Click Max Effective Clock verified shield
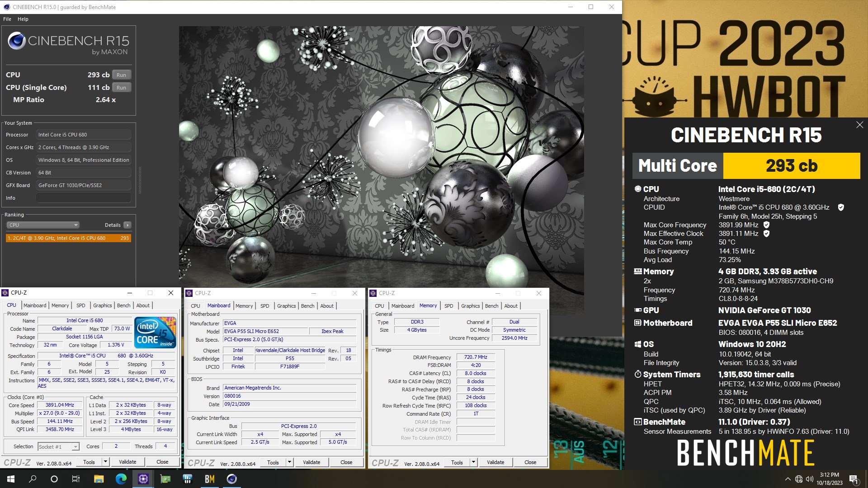868x488 pixels. (x=766, y=234)
